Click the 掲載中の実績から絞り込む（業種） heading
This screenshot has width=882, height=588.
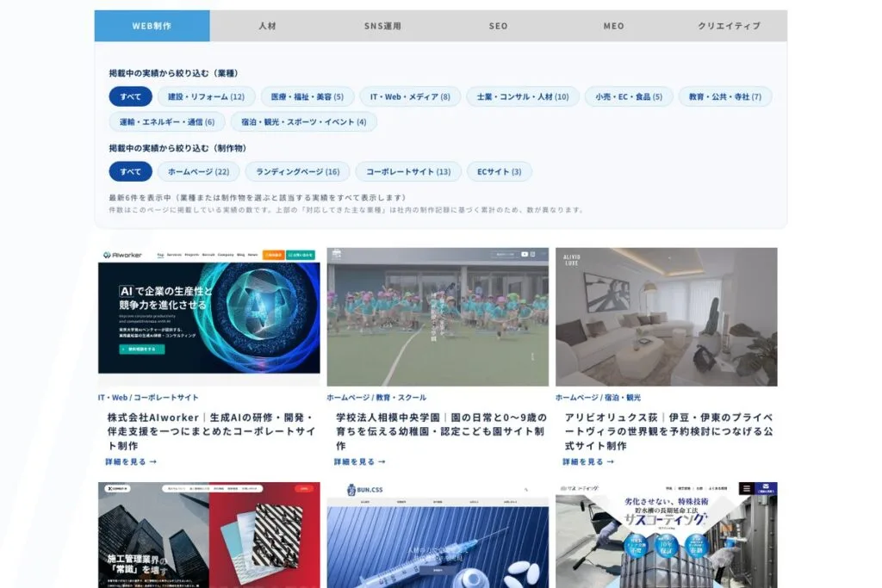pyautogui.click(x=174, y=73)
